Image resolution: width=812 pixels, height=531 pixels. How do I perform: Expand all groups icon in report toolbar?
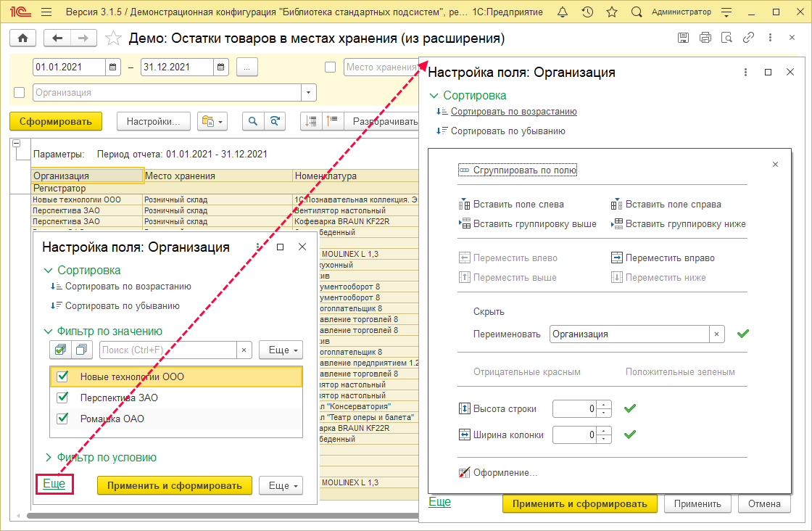[x=333, y=121]
